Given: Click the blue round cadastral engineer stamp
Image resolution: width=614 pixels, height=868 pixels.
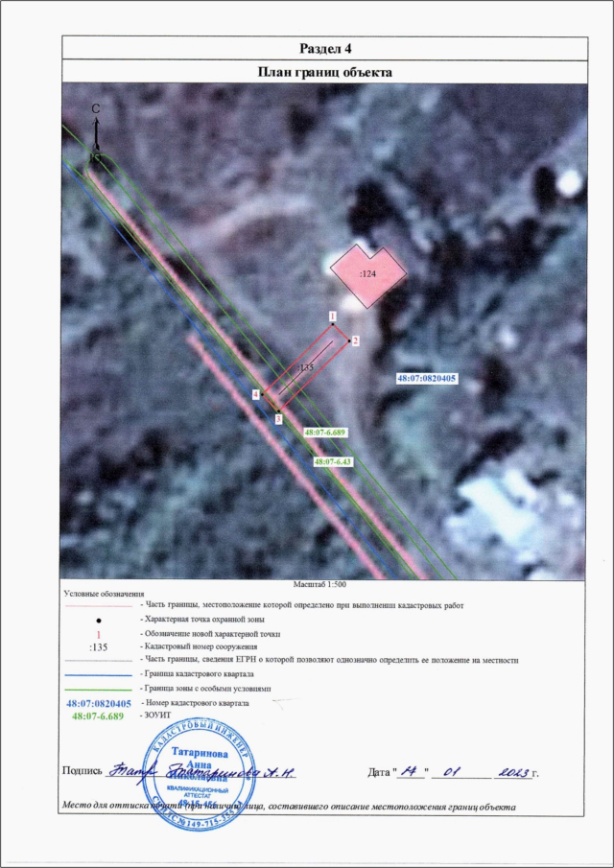Looking at the screenshot, I should click(199, 769).
